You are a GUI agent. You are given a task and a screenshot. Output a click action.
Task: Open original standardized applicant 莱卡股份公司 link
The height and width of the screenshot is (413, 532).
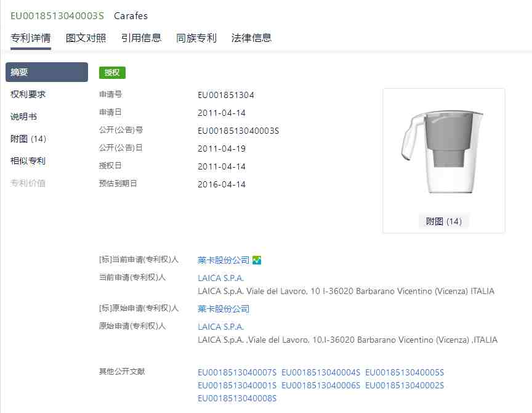tap(224, 309)
